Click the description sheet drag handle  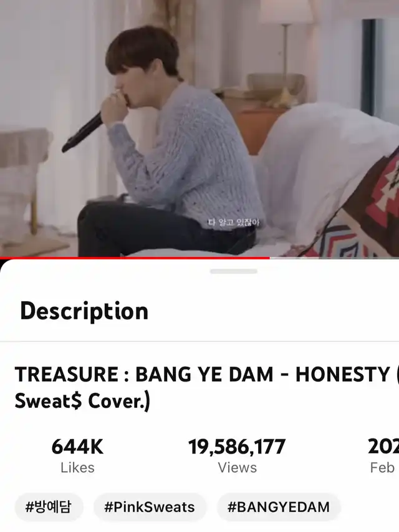[233, 271]
